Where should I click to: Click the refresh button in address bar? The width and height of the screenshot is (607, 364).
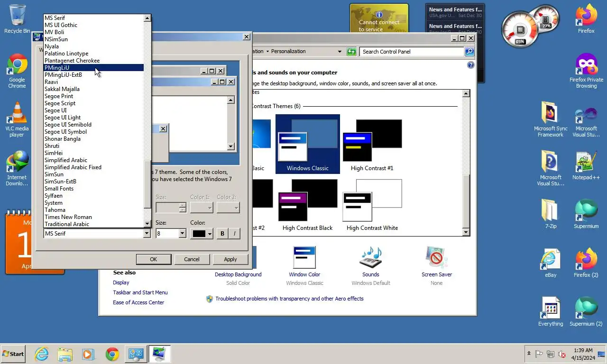[x=351, y=52]
